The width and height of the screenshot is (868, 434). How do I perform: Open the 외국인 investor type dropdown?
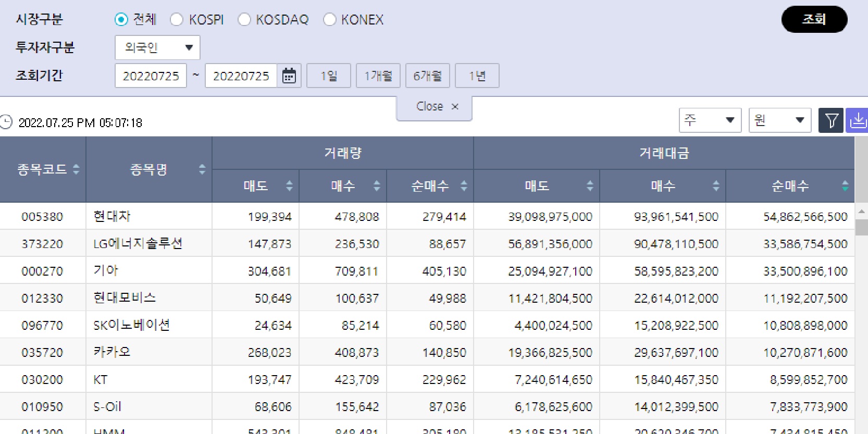pyautogui.click(x=157, y=48)
